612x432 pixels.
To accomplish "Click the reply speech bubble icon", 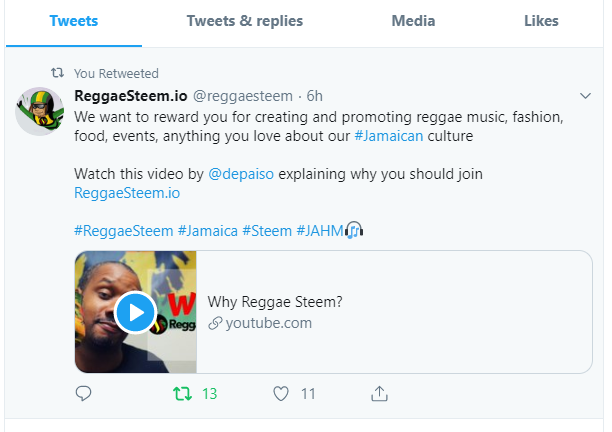I will coord(83,393).
